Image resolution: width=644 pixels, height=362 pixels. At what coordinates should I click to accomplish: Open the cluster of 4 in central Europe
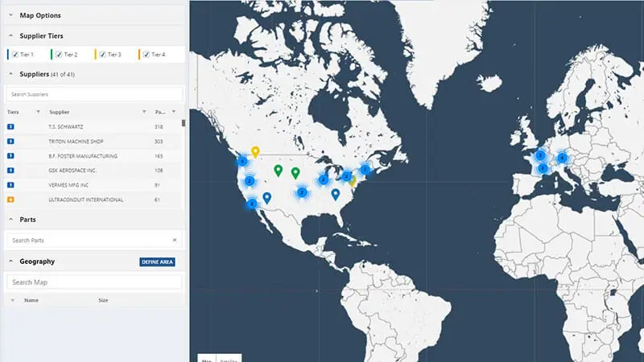[562, 158]
